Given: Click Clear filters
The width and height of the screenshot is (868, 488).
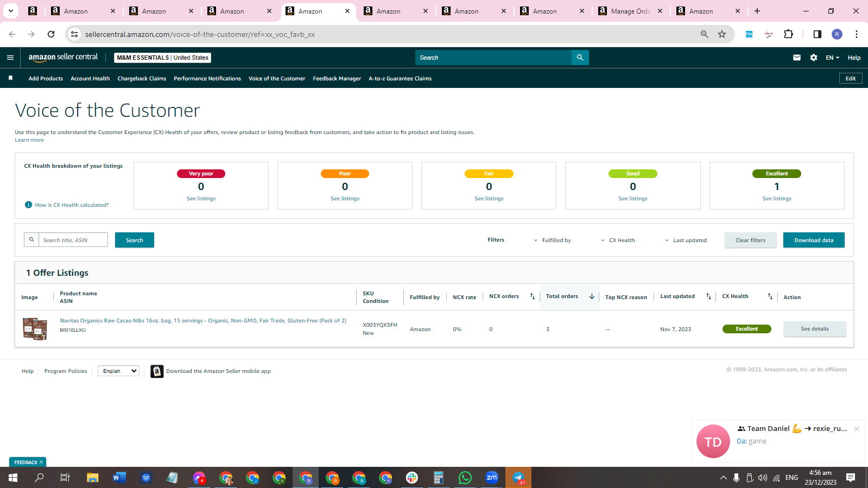Looking at the screenshot, I should pos(751,240).
